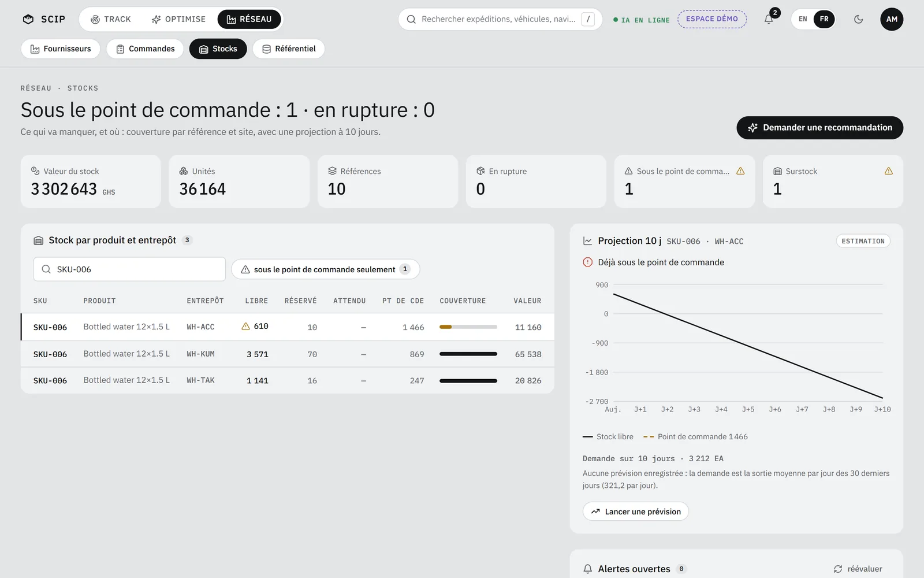Click warning icon on Surstock card
The width and height of the screenshot is (924, 578).
click(888, 171)
